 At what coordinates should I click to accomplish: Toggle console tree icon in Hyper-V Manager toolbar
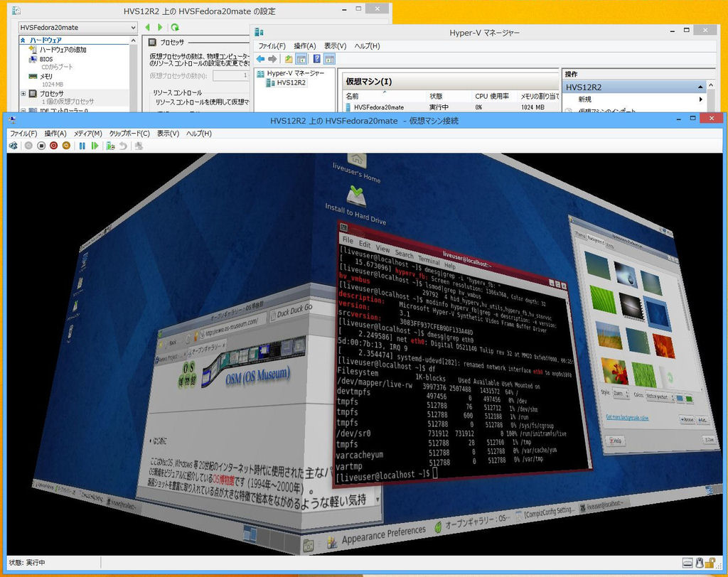pos(301,59)
